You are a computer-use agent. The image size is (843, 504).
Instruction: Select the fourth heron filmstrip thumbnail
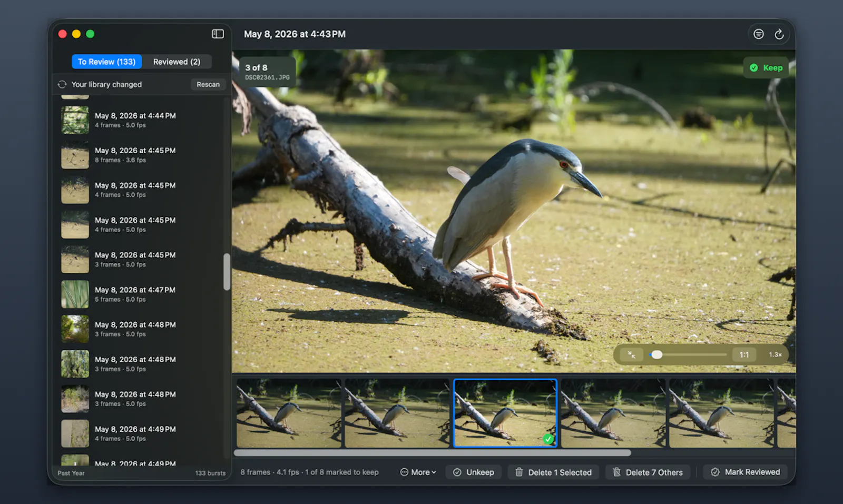[x=613, y=413]
